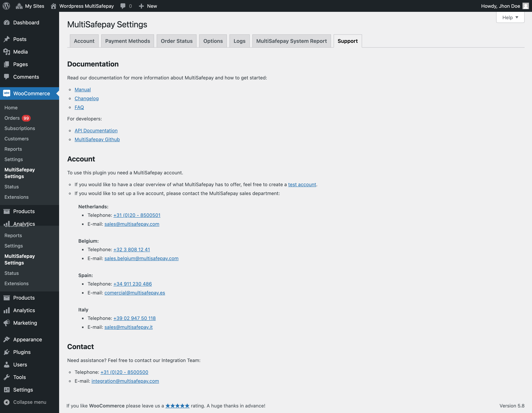Open the Changelog link
This screenshot has height=413, width=532.
pos(86,98)
